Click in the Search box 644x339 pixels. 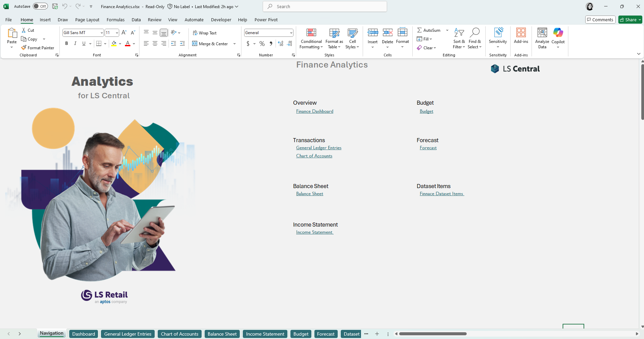[x=325, y=6]
